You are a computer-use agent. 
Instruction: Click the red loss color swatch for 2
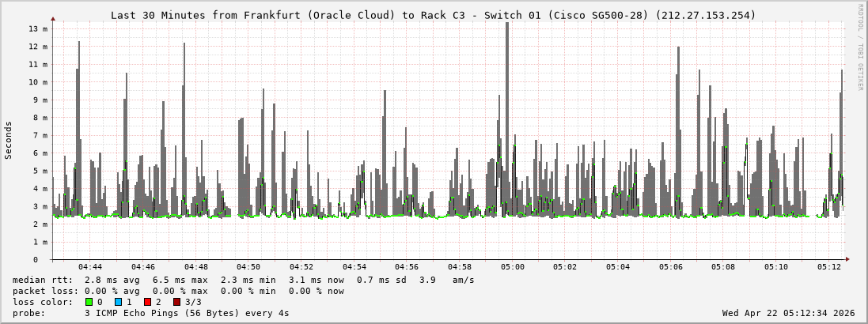click(x=147, y=302)
